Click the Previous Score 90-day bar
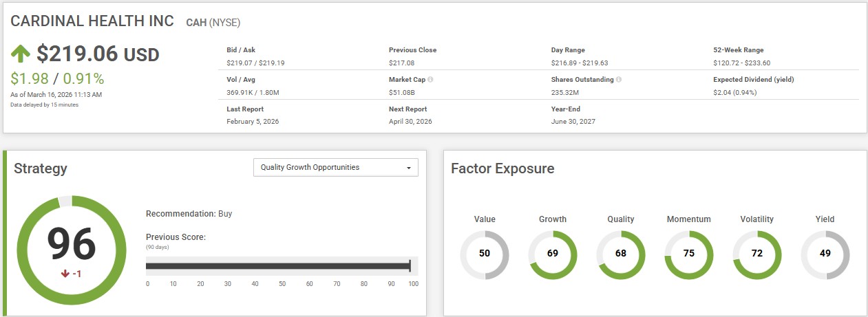 [x=278, y=267]
